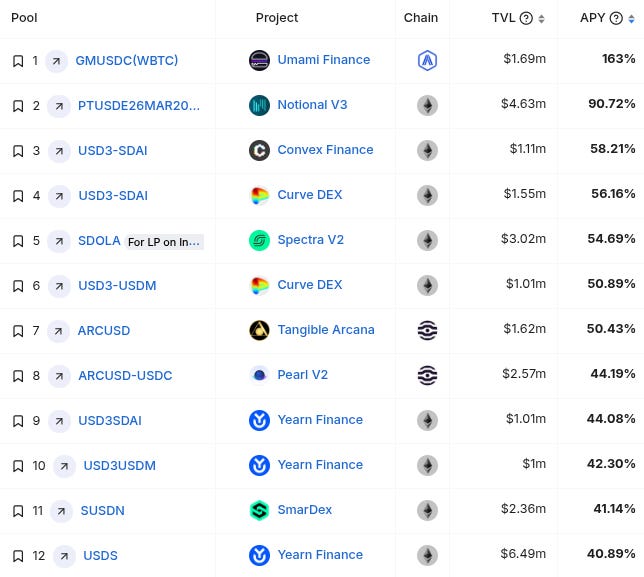Open the Convex Finance project link
The width and height of the screenshot is (644, 577).
click(x=325, y=149)
